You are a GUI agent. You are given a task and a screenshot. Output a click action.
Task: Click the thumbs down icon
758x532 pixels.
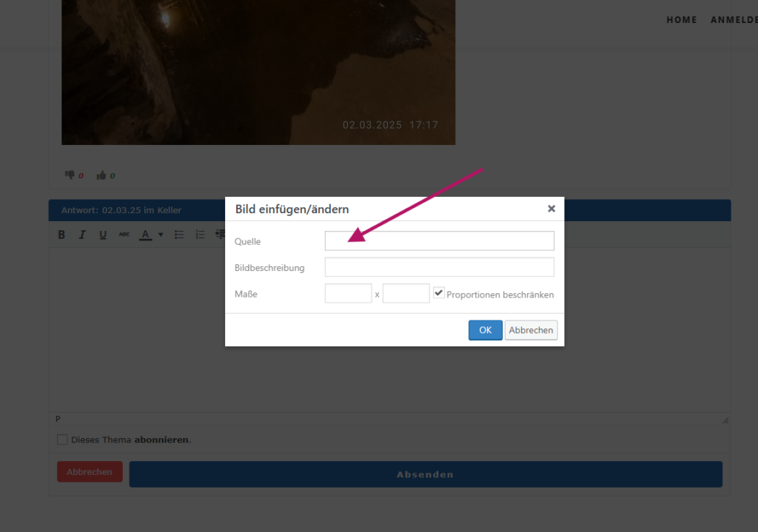[70, 175]
